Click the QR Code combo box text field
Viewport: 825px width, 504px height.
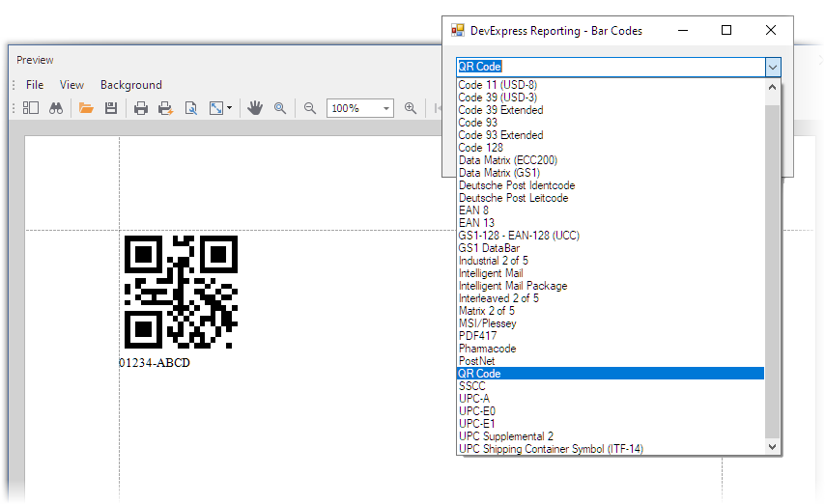611,67
